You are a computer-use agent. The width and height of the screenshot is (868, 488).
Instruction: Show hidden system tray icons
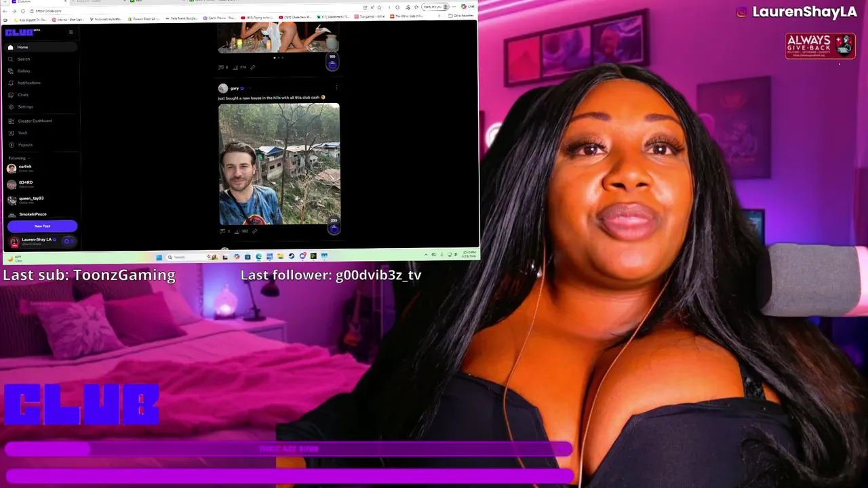tap(426, 255)
